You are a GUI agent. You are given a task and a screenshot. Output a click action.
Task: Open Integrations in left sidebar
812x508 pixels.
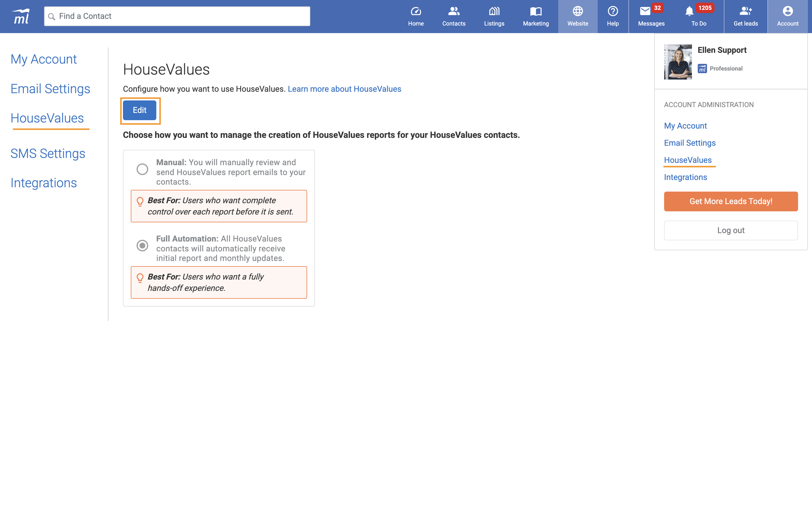point(43,183)
